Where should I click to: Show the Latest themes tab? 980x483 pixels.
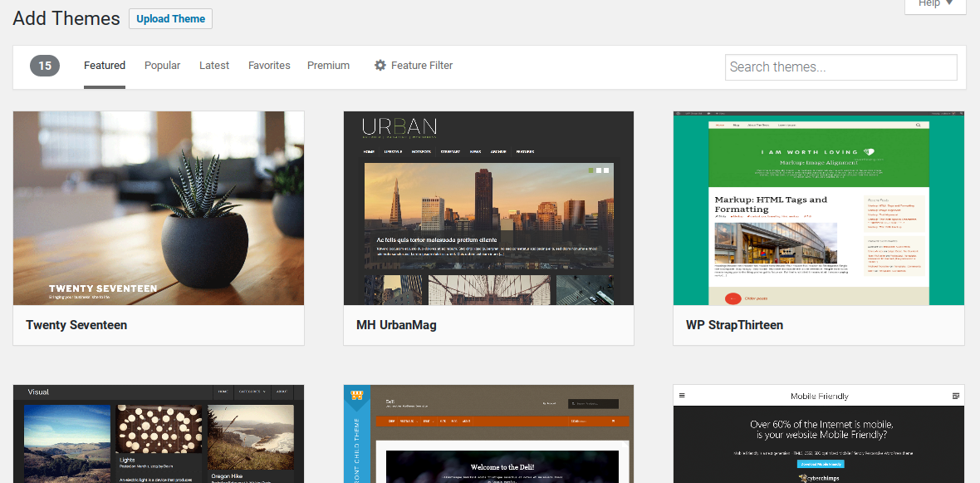pyautogui.click(x=214, y=66)
